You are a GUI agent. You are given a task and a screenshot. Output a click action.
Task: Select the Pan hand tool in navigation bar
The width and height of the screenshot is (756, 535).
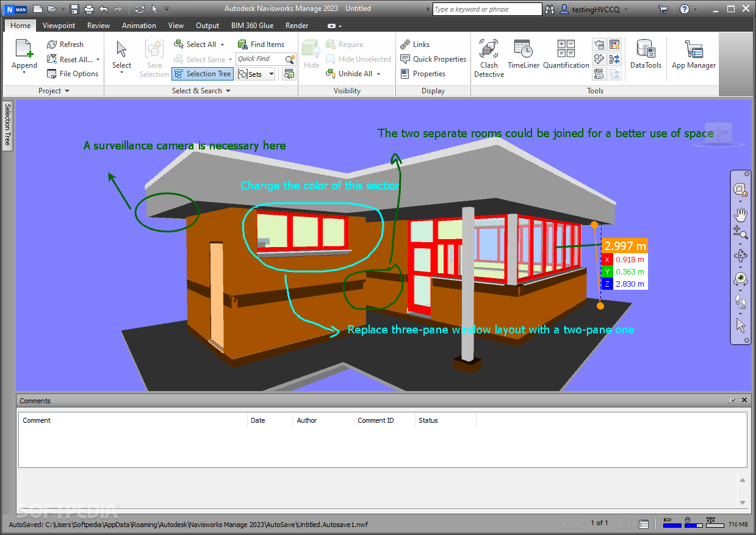tap(741, 214)
